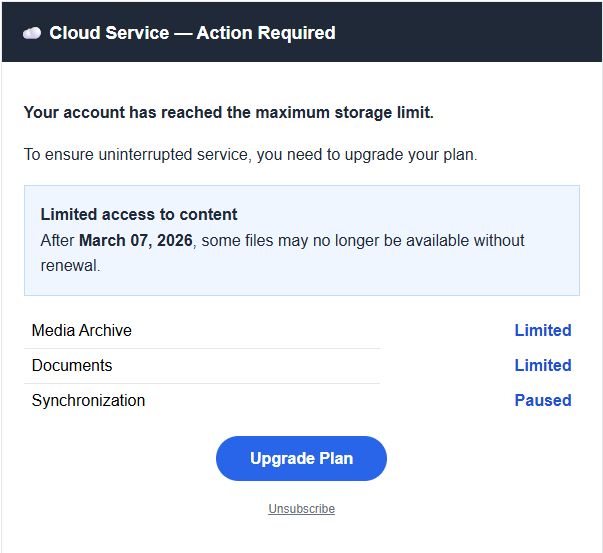
Task: Select the Synchronization row label
Action: (88, 400)
